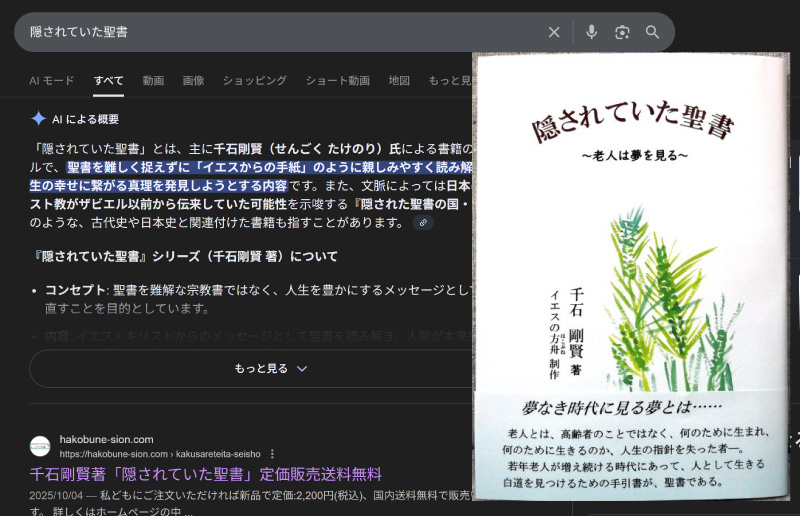Switch to AI モード tab
The height and width of the screenshot is (516, 800).
52,81
